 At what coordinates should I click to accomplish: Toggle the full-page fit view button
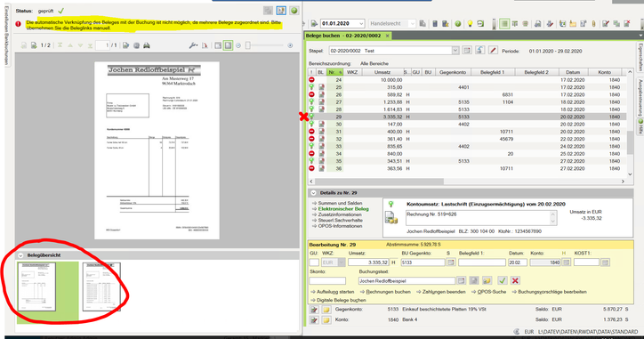pos(228,45)
